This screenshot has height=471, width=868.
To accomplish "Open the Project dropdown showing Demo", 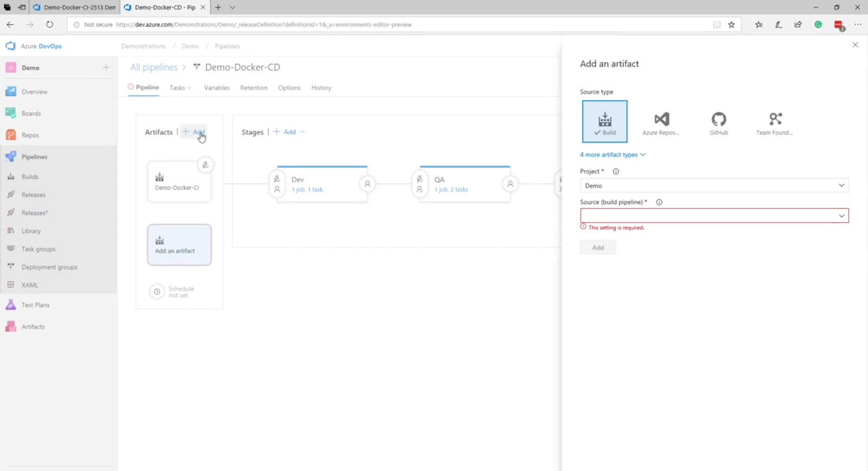I will [x=714, y=185].
